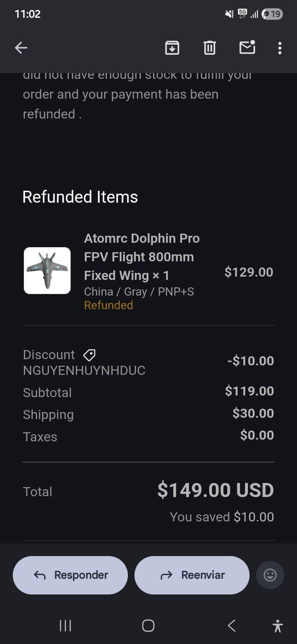The height and width of the screenshot is (644, 297).
Task: Tap the Refunded status label
Action: point(108,305)
